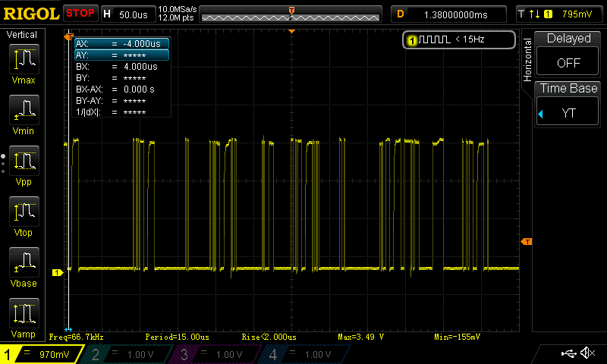This screenshot has height=364, width=607.
Task: Click the Min=-155mV measurement
Action: click(x=458, y=337)
